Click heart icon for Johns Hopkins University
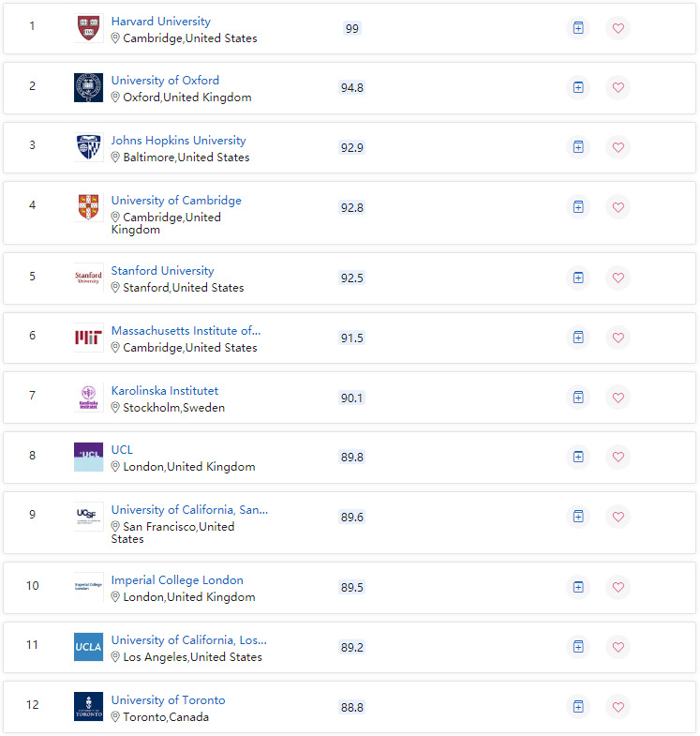The height and width of the screenshot is (736, 700). point(618,147)
